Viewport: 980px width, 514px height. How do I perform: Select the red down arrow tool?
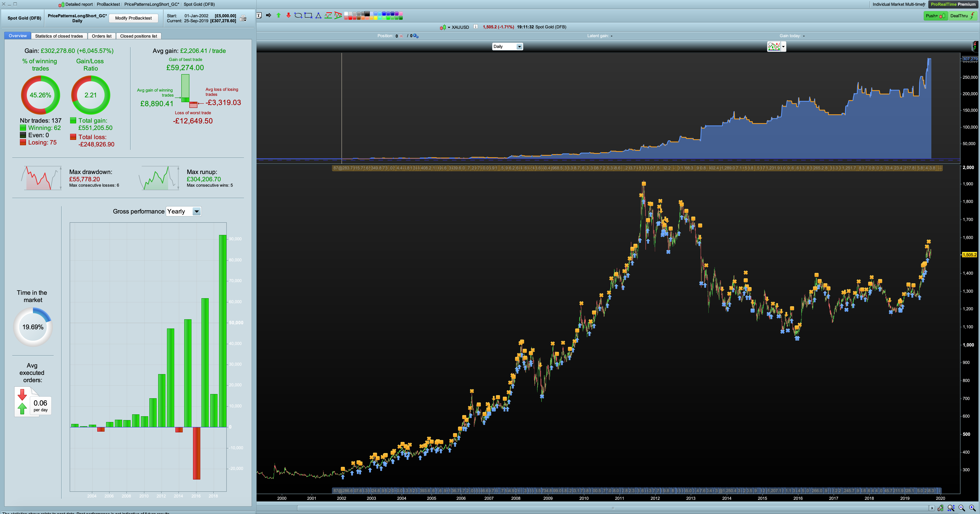288,15
